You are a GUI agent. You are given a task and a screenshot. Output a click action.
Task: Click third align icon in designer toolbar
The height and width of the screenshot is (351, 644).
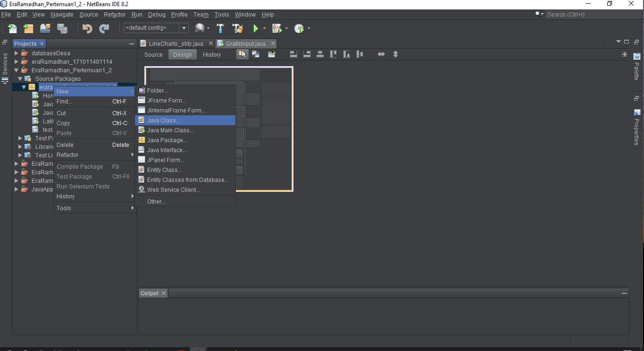(x=320, y=54)
